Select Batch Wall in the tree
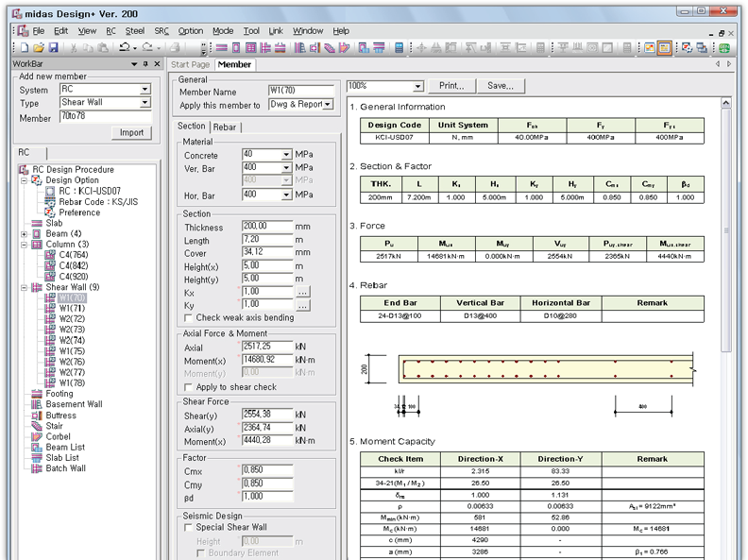 (x=65, y=468)
